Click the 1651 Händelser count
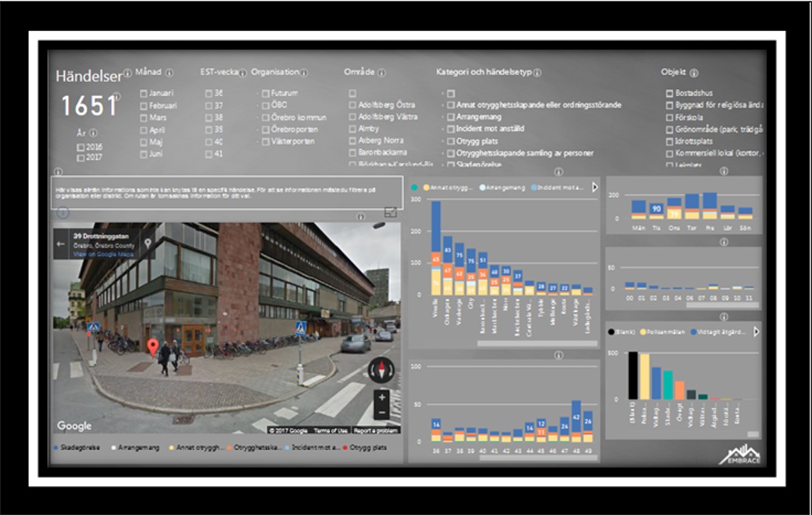 [x=90, y=106]
